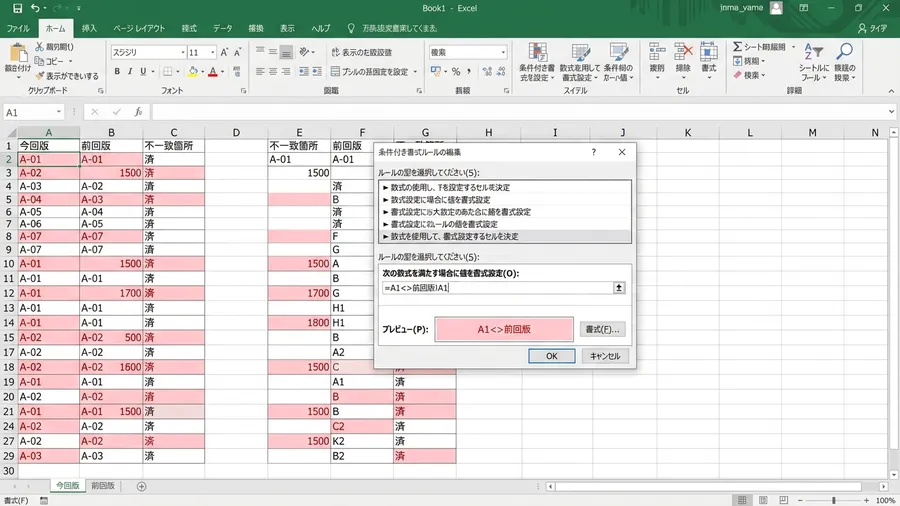Click the Wrap Text button
The height and width of the screenshot is (506, 900).
click(362, 52)
